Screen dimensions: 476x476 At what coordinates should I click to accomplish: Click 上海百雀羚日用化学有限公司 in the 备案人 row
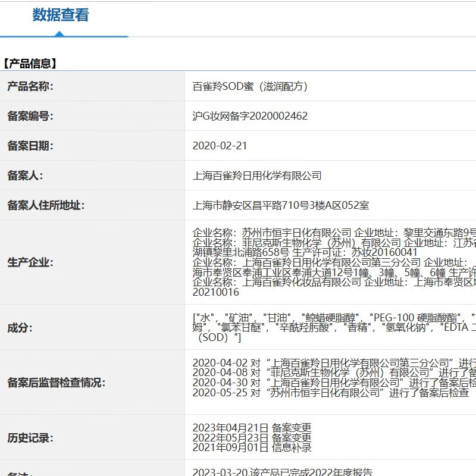tap(257, 176)
